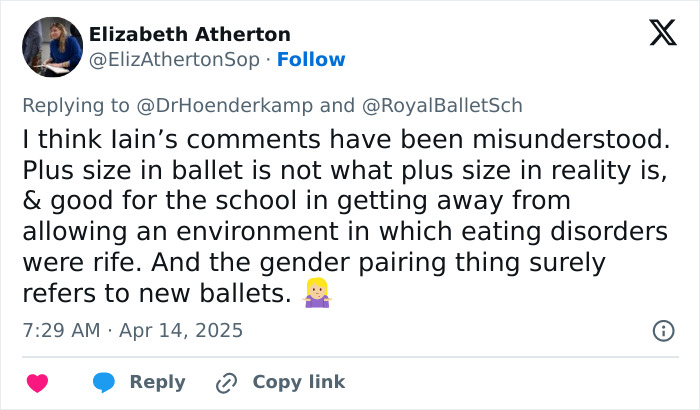Image resolution: width=700 pixels, height=410 pixels.
Task: Open Elizabeth Atherton's profile picture
Action: pyautogui.click(x=52, y=47)
